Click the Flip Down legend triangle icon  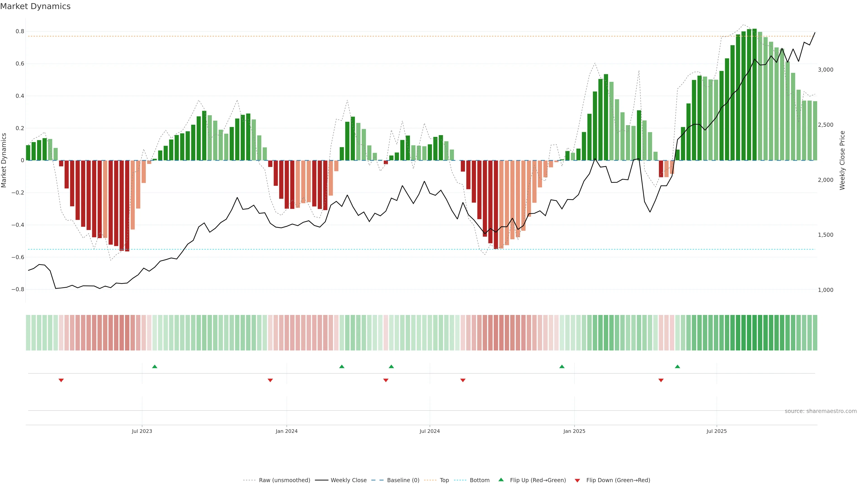pyautogui.click(x=577, y=480)
